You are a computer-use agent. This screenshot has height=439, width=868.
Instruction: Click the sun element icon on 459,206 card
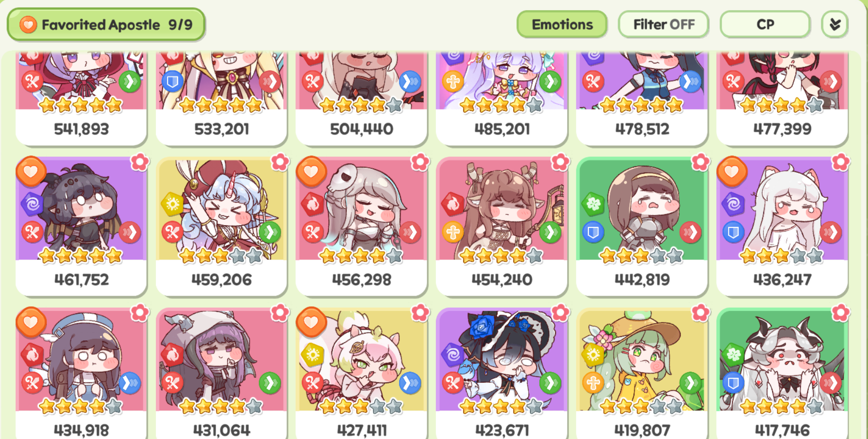(172, 204)
